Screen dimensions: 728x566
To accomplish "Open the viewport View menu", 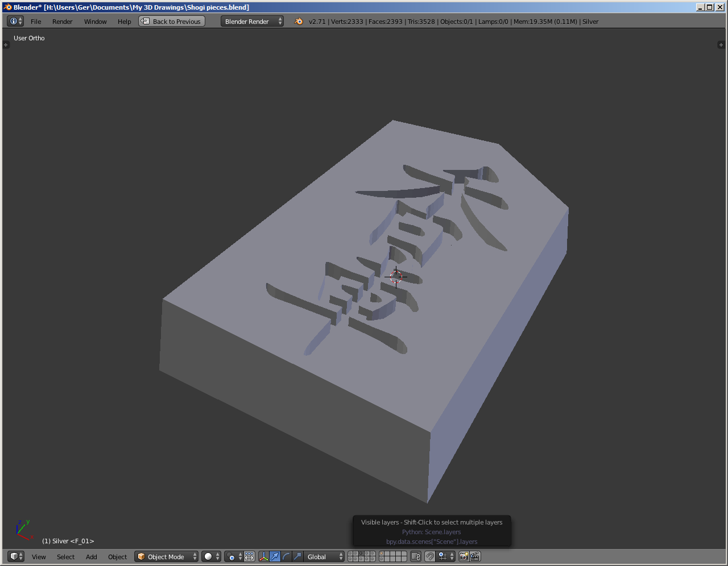I will pyautogui.click(x=39, y=557).
